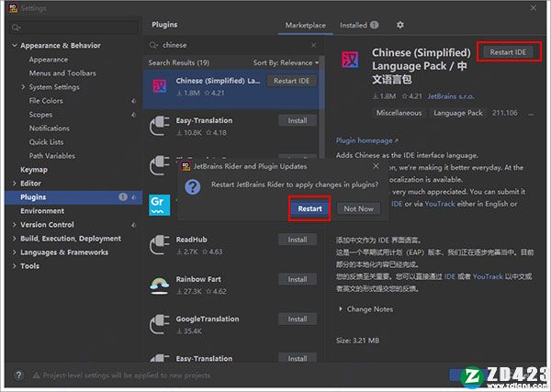Click the Miscellaneous tag

pos(399,113)
